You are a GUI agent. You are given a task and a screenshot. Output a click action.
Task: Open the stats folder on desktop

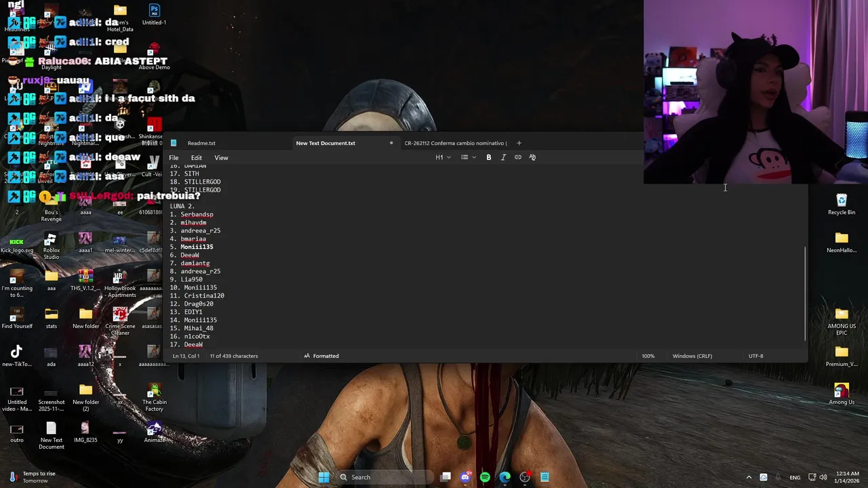[51, 318]
